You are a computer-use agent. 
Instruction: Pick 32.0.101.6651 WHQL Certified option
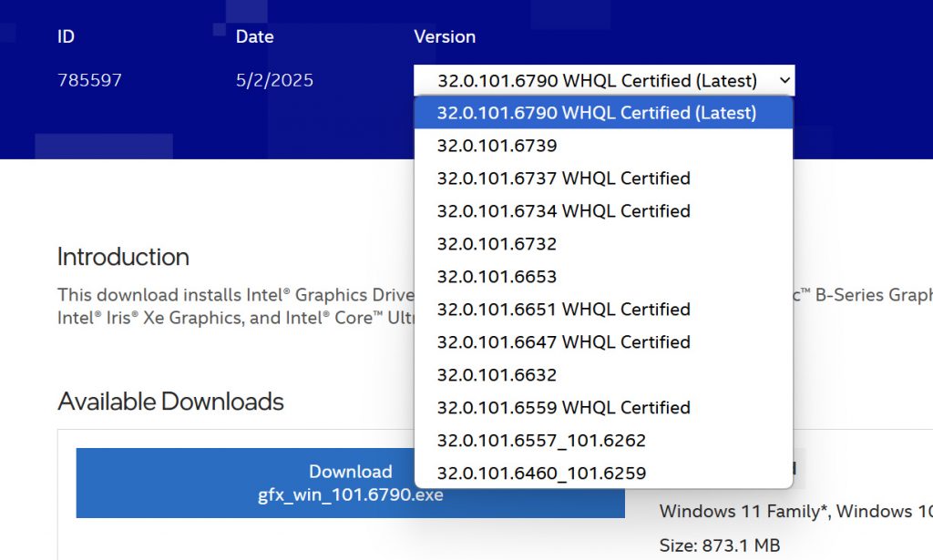pyautogui.click(x=603, y=309)
